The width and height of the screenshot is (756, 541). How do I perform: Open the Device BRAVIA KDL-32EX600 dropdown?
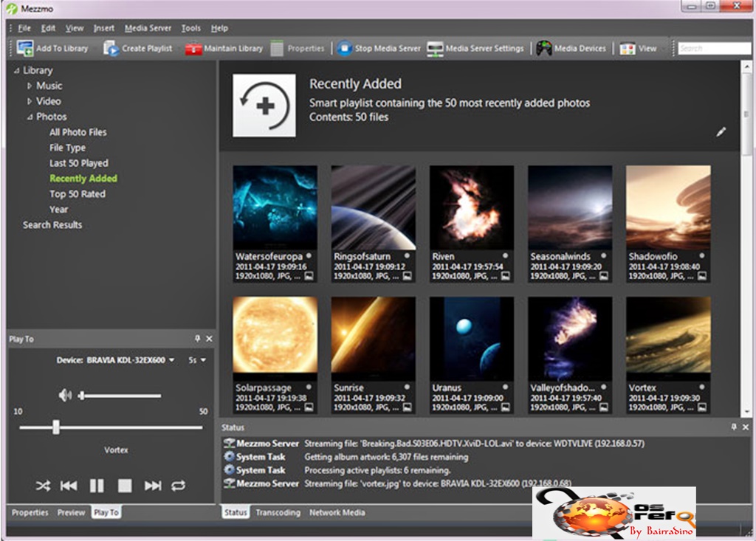point(171,360)
